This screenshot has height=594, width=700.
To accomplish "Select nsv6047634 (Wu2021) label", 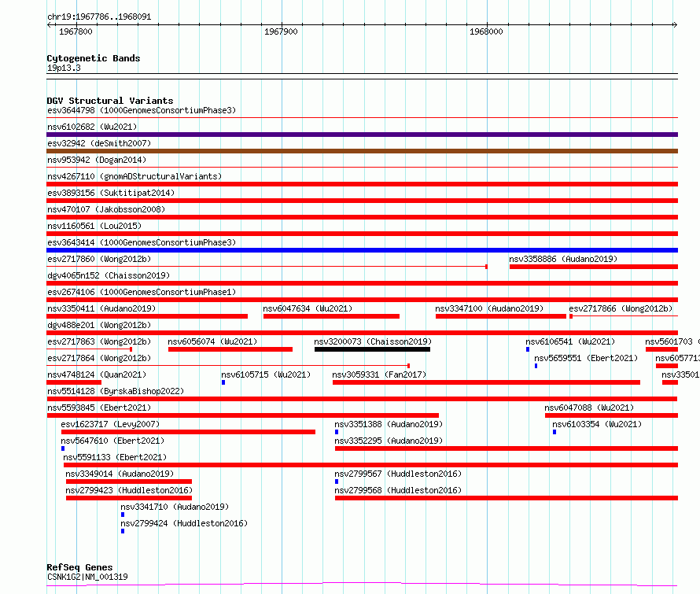I will point(308,308).
